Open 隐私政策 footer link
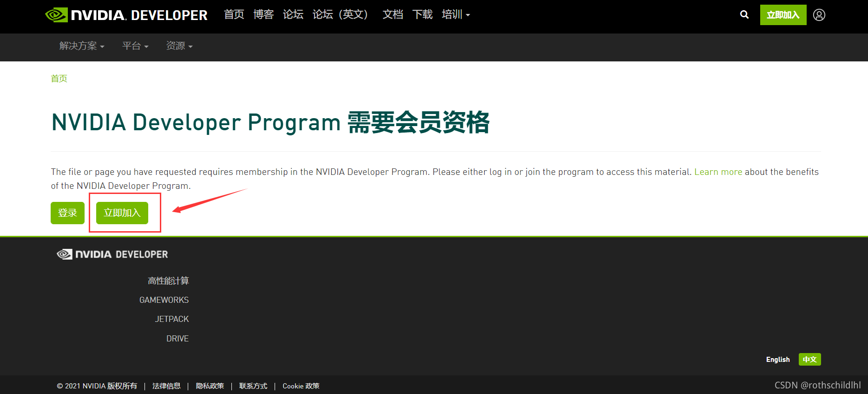Screen dimensions: 868x394 210,386
